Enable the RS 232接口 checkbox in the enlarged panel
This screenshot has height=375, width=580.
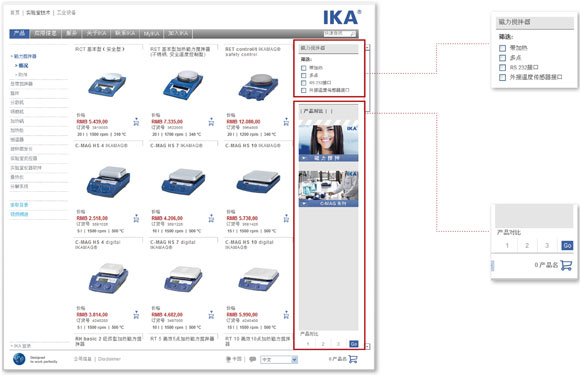(x=502, y=68)
